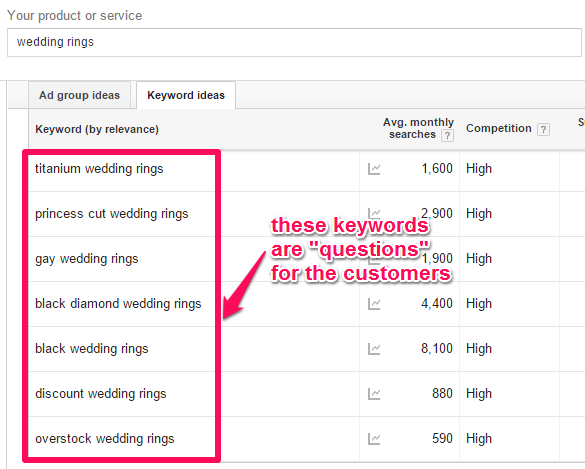
Task: Open trend chart for black diamond wedding rings
Action: coord(374,304)
